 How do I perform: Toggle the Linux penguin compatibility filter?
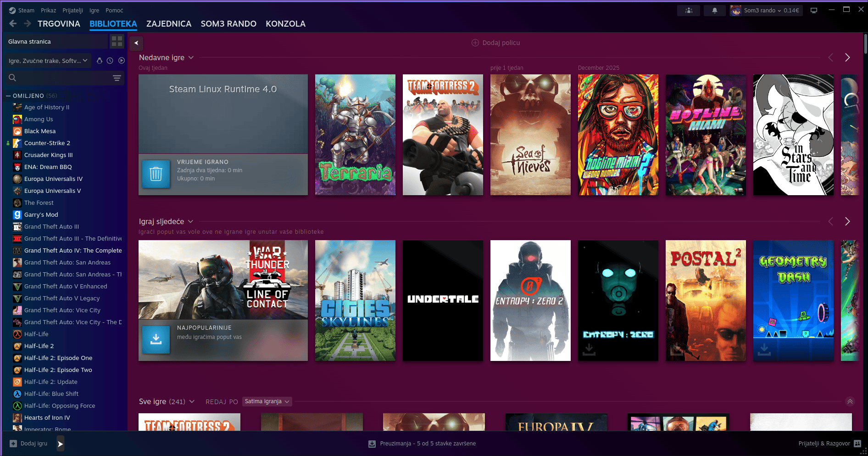pos(100,61)
